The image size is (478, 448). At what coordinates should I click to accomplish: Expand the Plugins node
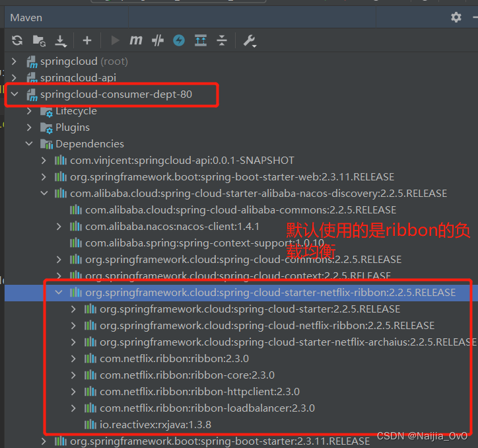(x=29, y=128)
